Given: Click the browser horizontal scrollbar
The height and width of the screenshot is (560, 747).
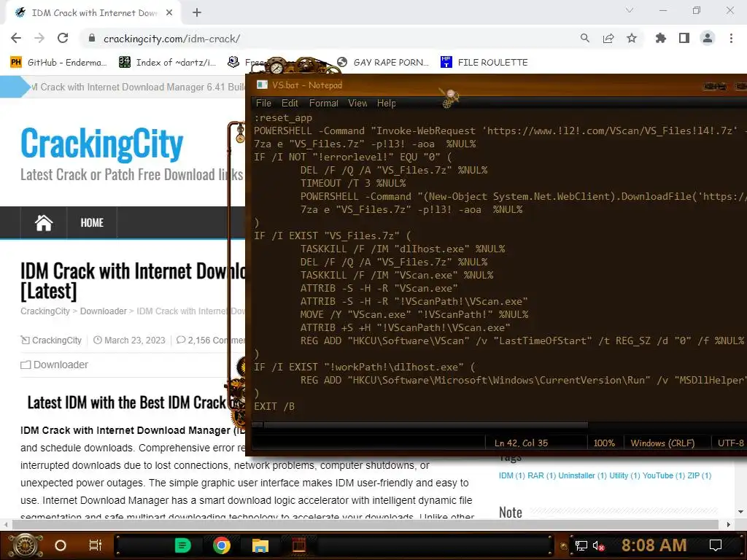Looking at the screenshot, I should coord(365,524).
